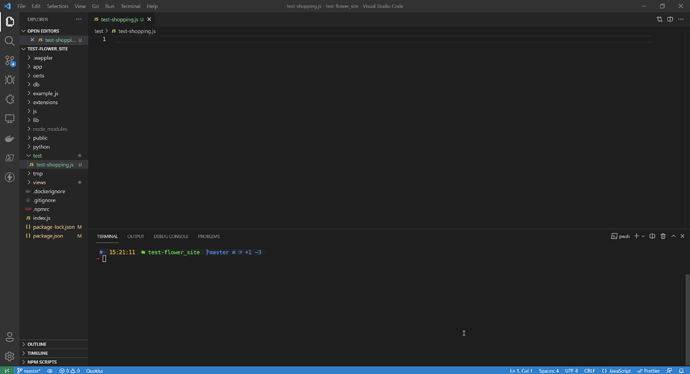Open the new terminal launch profile dropdown
Viewport: 690px width, 374px height.
[x=643, y=236]
